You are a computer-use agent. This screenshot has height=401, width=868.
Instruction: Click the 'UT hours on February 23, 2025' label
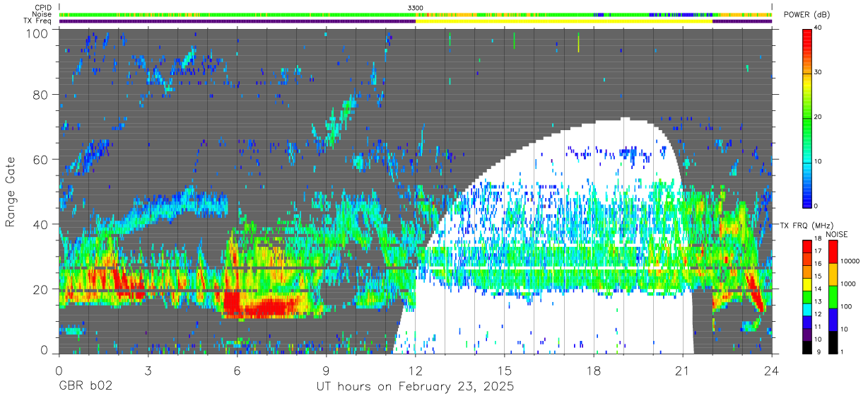pyautogui.click(x=415, y=388)
